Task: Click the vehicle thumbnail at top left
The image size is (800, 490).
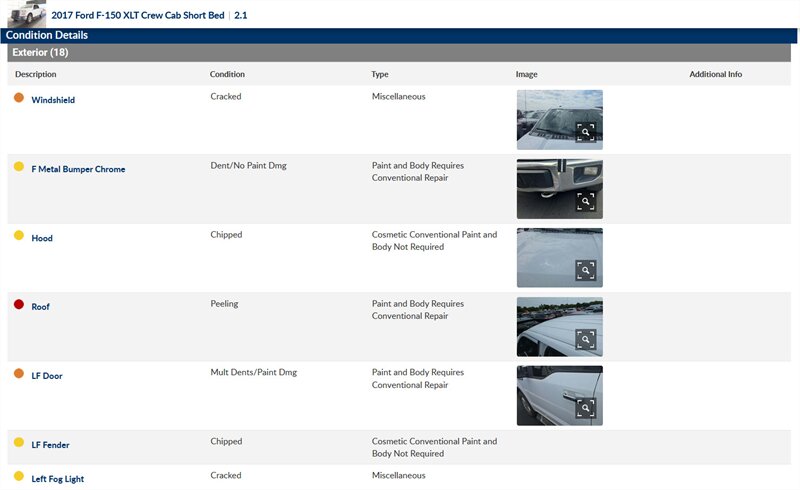Action: 26,14
